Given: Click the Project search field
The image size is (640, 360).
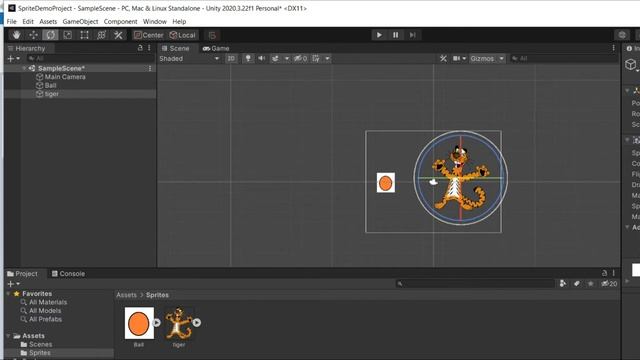Looking at the screenshot, I should (x=476, y=284).
